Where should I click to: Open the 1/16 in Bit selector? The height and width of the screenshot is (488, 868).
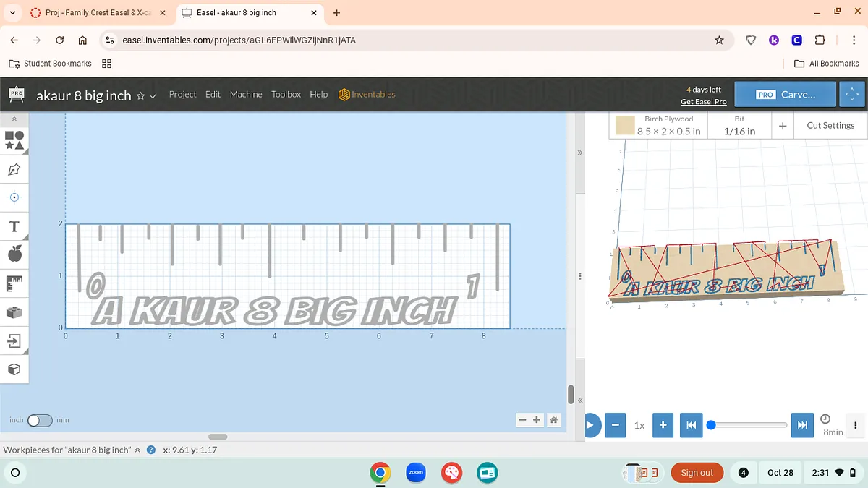[x=739, y=125]
